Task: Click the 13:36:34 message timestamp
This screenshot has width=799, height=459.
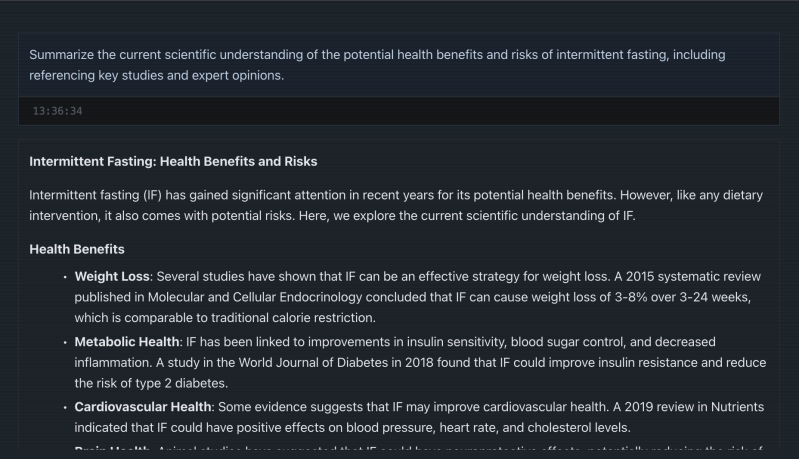Action: point(58,111)
